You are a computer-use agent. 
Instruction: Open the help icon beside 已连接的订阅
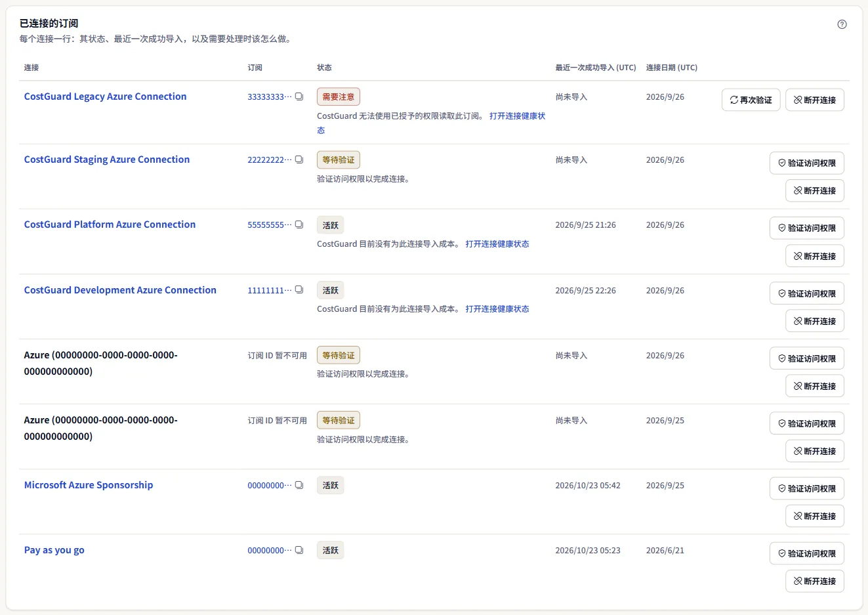point(842,24)
